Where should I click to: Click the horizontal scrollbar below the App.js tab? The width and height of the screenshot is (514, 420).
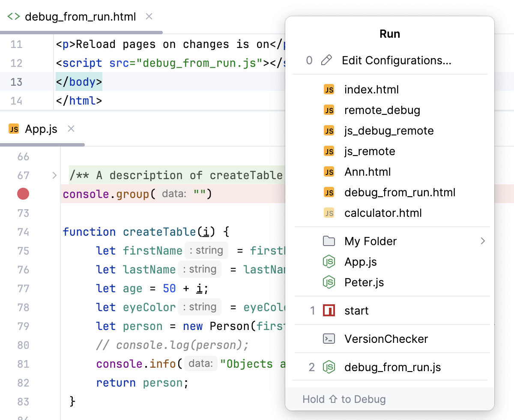42,146
